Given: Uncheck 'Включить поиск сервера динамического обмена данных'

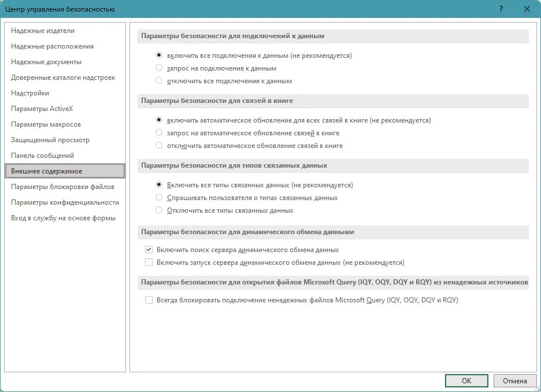Looking at the screenshot, I should coord(149,250).
